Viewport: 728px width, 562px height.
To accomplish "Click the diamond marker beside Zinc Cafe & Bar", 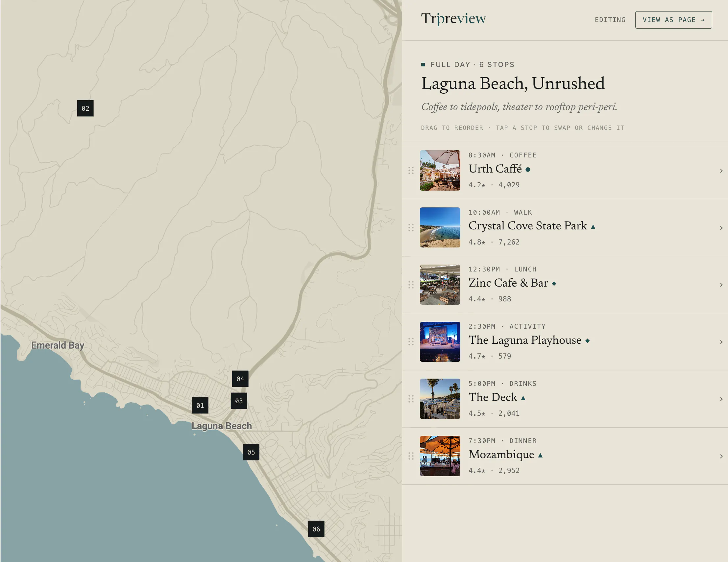I will [x=554, y=284].
